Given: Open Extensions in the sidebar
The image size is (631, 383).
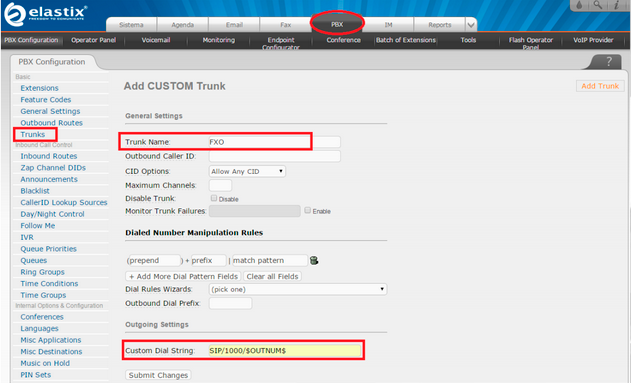Looking at the screenshot, I should click(39, 88).
